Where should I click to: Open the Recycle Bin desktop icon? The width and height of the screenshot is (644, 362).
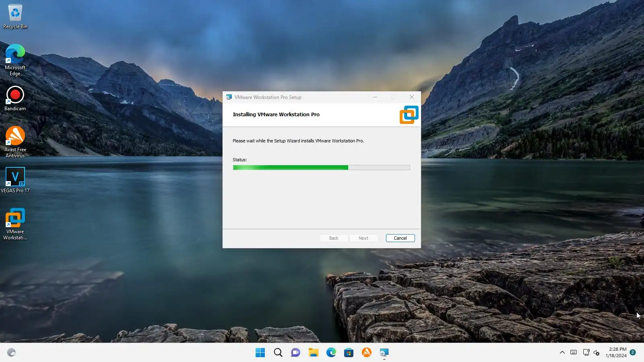pos(15,17)
